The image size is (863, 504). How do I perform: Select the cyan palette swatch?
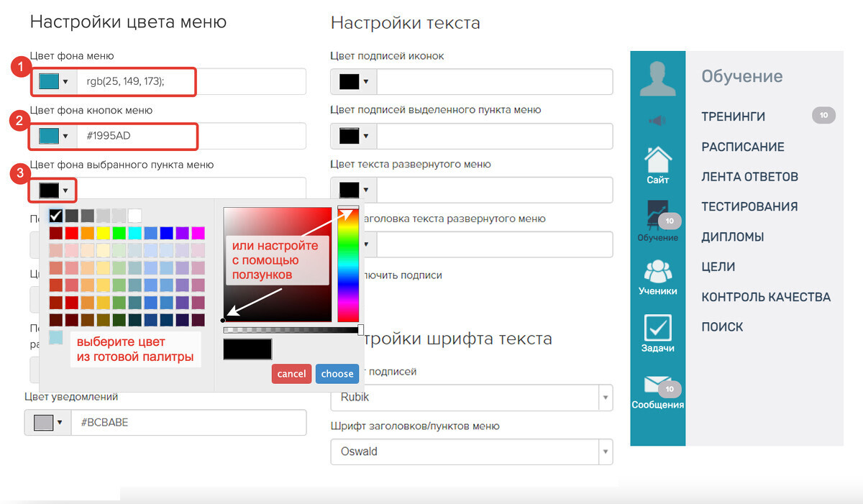click(134, 233)
